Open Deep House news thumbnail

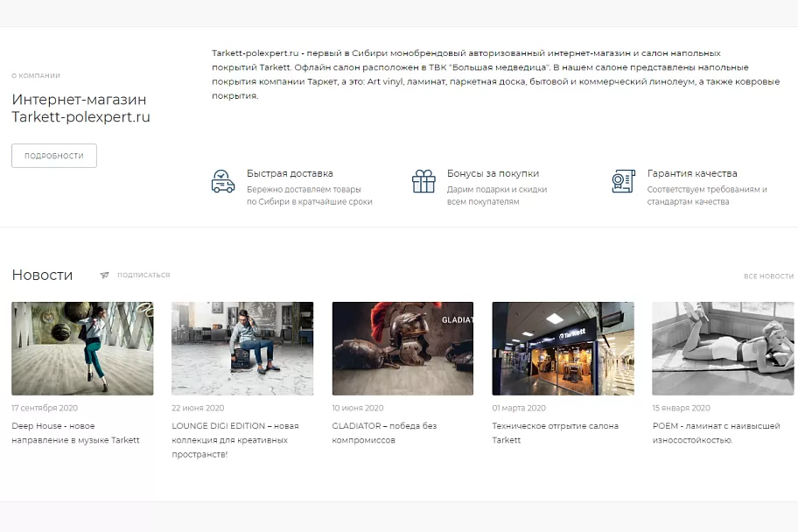click(x=82, y=348)
